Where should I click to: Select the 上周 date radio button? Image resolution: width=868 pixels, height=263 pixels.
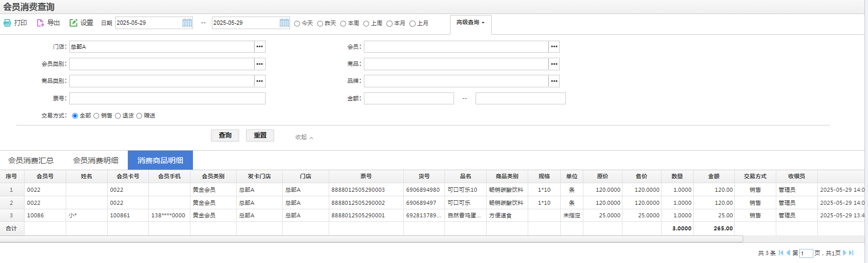point(366,24)
